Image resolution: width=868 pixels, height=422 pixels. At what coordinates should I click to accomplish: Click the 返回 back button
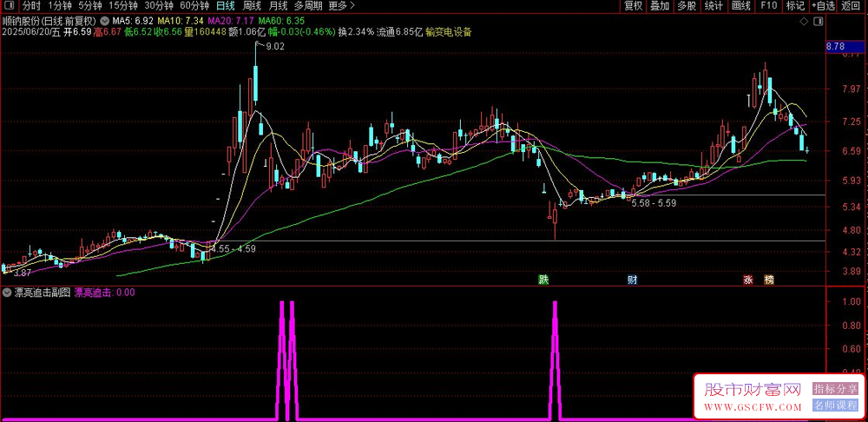(852, 5)
